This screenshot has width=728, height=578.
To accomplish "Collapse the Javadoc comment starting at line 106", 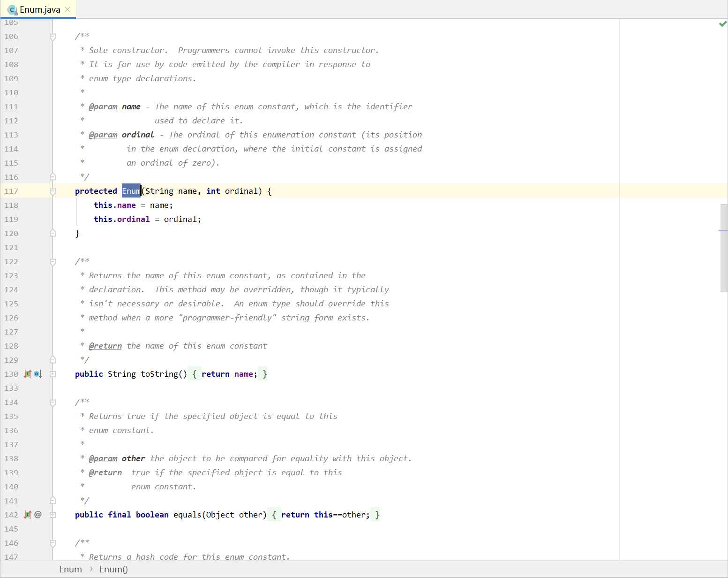I will (53, 37).
